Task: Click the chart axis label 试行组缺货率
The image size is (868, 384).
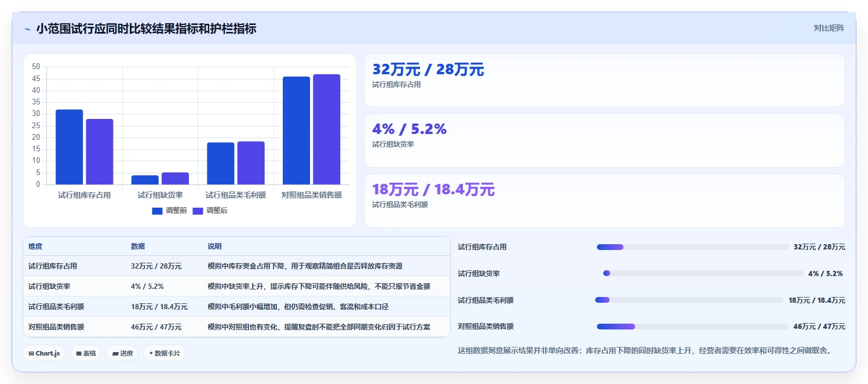Action: [x=160, y=195]
